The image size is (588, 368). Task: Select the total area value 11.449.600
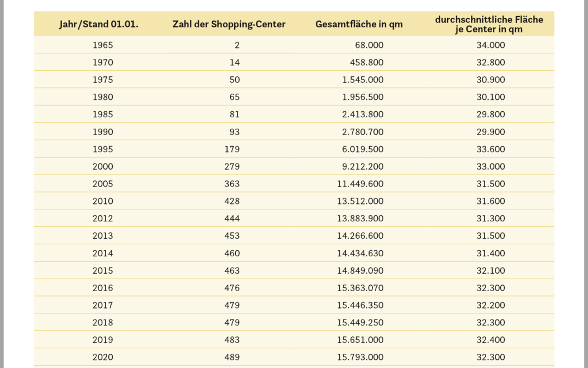point(360,184)
